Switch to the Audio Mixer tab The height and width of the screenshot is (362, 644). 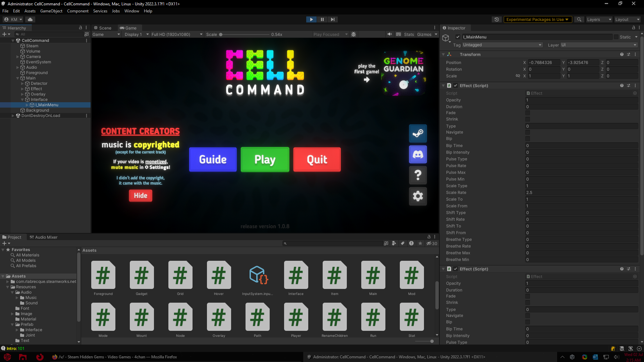(44, 237)
